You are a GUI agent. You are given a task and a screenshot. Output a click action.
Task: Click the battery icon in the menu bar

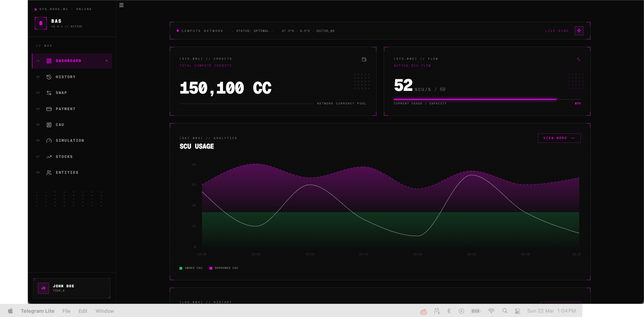[x=476, y=311]
